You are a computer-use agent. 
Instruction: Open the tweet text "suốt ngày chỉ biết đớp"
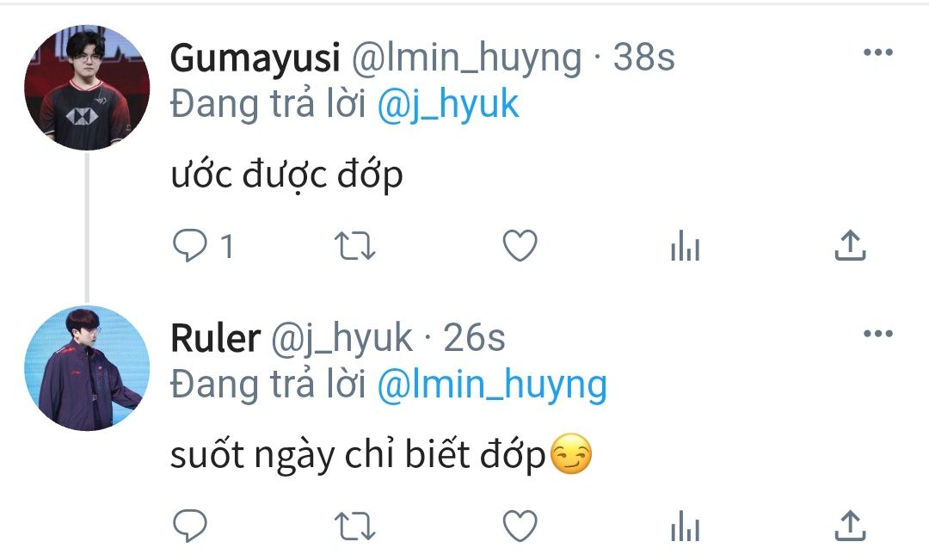coord(358,456)
